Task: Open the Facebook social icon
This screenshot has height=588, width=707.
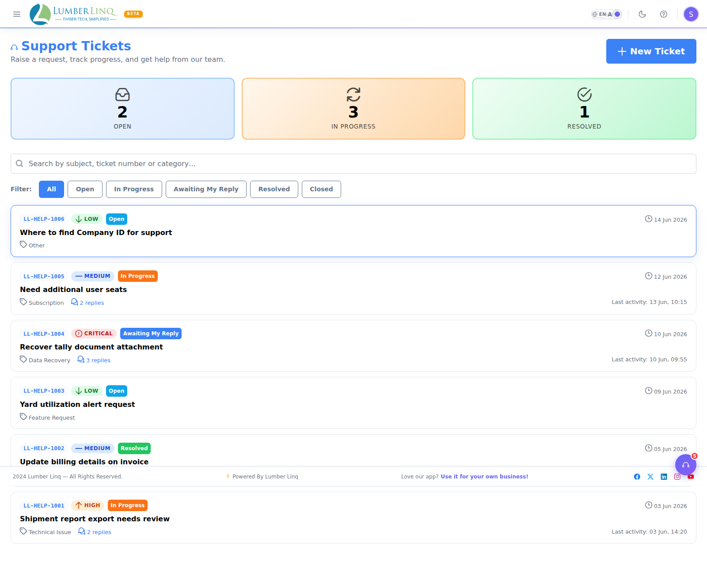Action: click(637, 477)
